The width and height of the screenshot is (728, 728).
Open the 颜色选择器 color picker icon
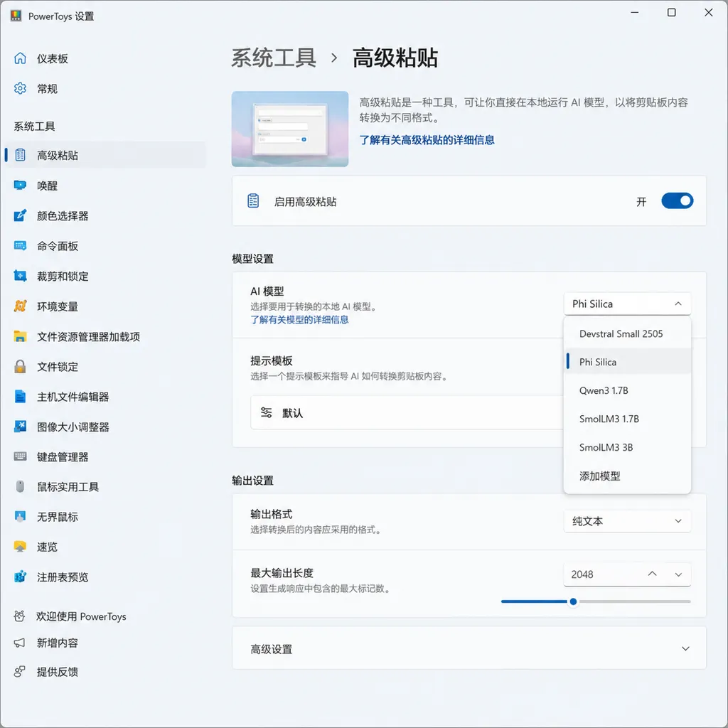20,215
